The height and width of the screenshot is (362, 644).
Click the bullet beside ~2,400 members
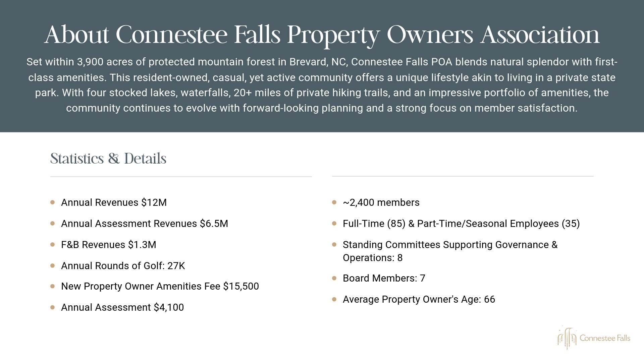click(334, 202)
